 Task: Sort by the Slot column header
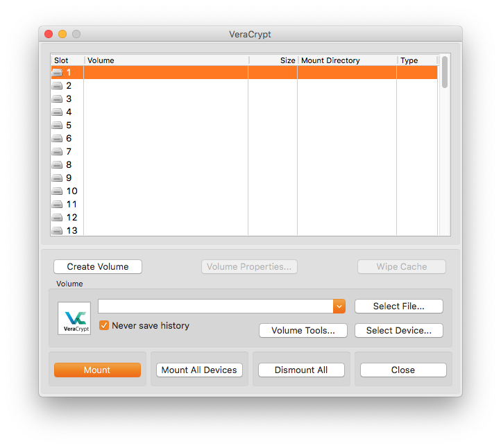67,60
